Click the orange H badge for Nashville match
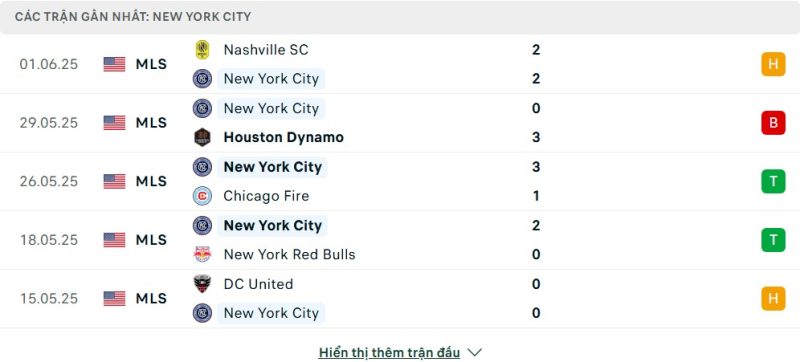The height and width of the screenshot is (362, 800). (773, 64)
